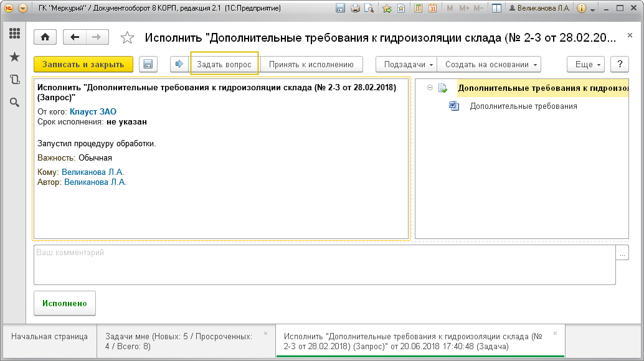Click Принять к исполнению button
The image size is (644, 361).
click(311, 64)
